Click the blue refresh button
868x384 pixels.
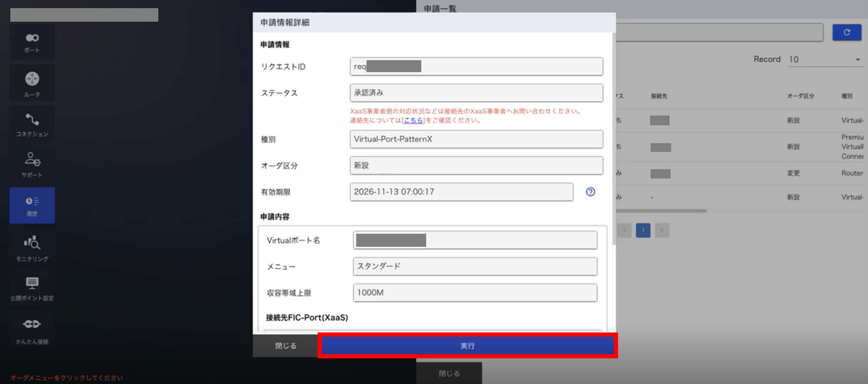(847, 32)
